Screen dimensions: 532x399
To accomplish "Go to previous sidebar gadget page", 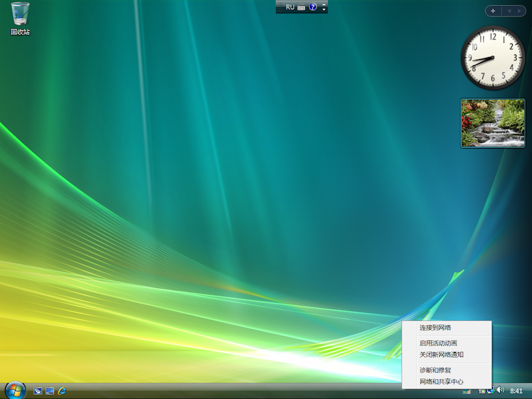I will 509,11.
